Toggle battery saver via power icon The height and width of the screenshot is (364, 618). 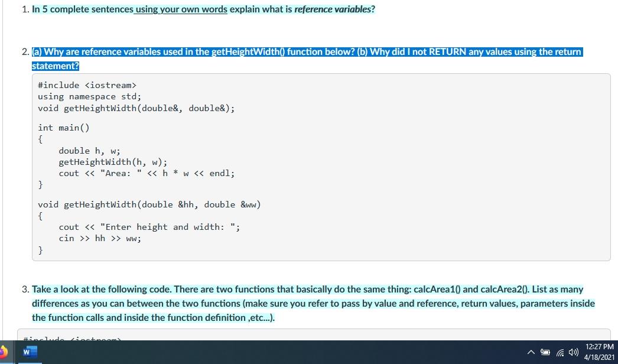[x=545, y=352]
